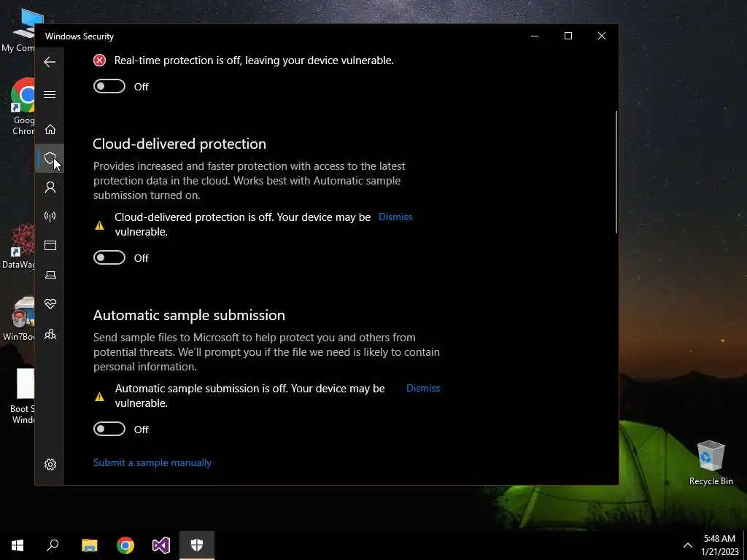Enable Automatic sample submission toggle

[x=109, y=429]
